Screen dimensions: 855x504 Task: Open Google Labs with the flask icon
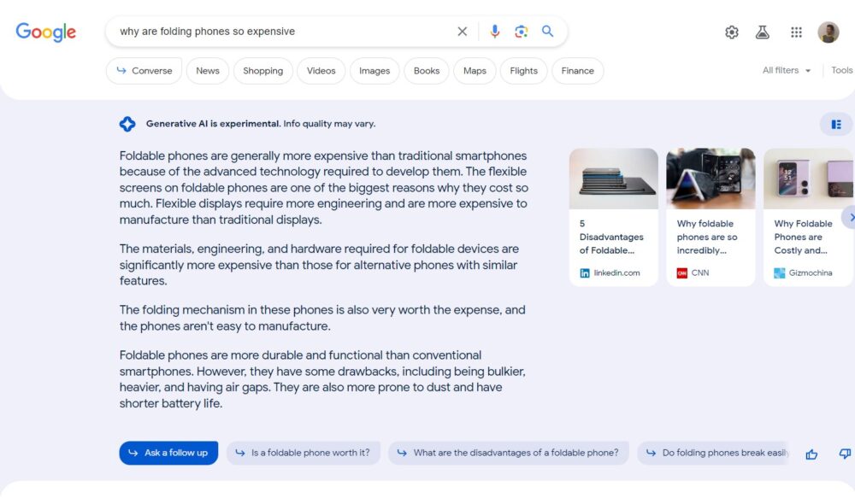click(x=762, y=32)
